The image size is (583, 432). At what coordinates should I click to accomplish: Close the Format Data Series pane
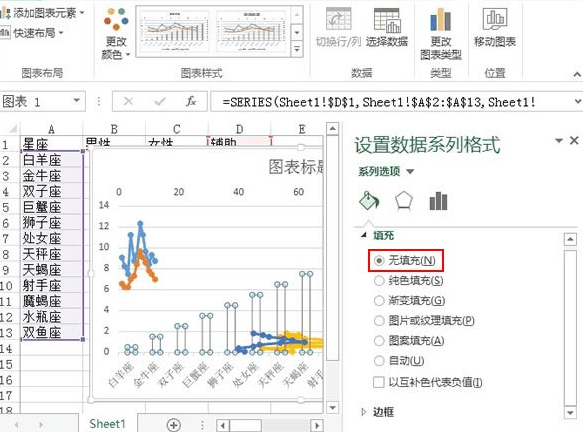tap(574, 140)
